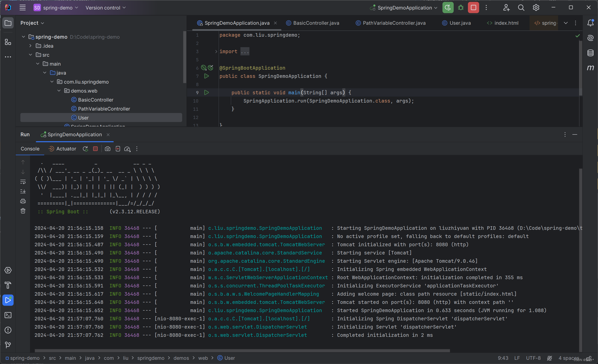Change UTF-8 file encoding
The height and width of the screenshot is (364, 598).
pos(533,358)
